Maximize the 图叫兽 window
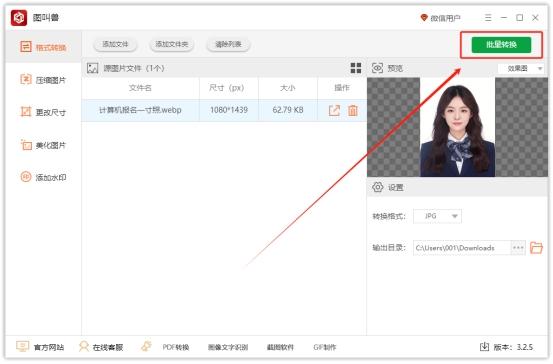Image resolution: width=553 pixels, height=364 pixels. [519, 17]
